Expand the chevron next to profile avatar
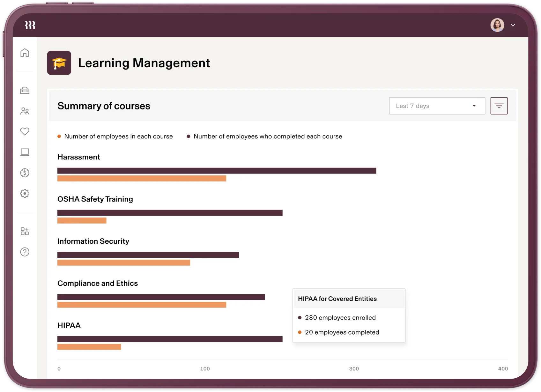Image resolution: width=541 pixels, height=392 pixels. point(513,25)
